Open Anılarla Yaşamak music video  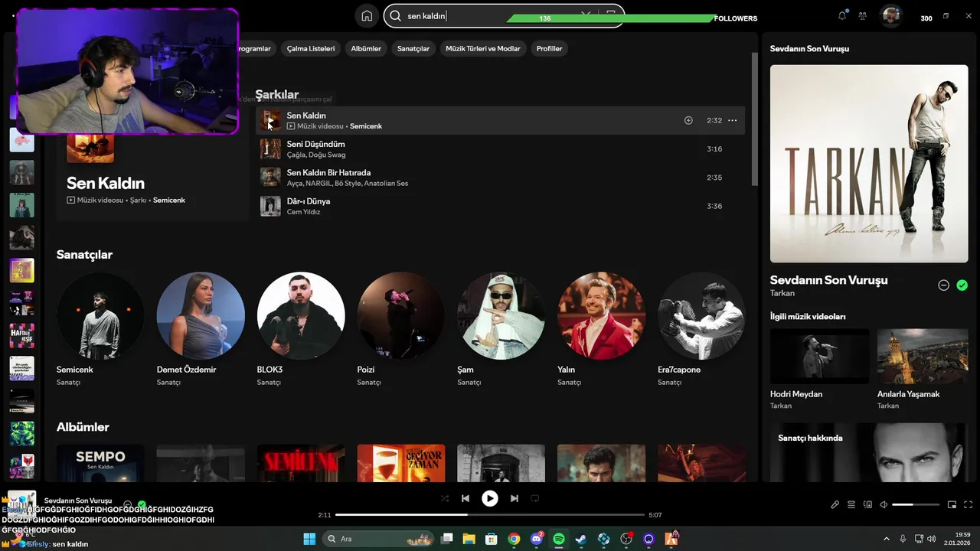click(x=923, y=370)
